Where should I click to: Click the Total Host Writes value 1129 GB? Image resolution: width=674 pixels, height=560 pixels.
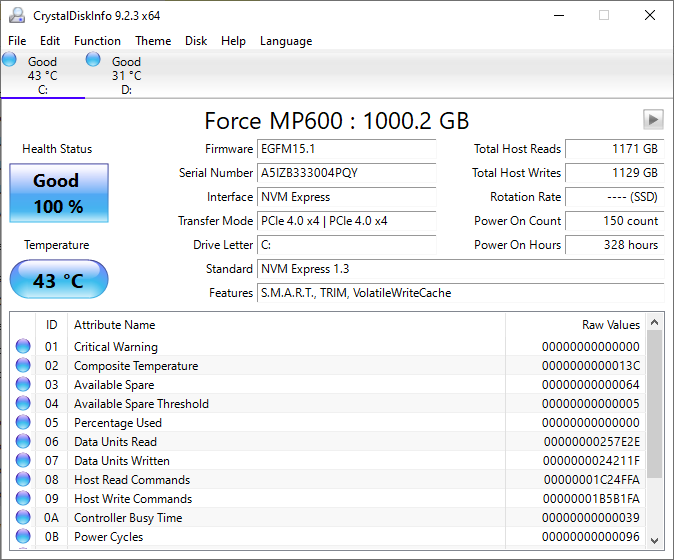pos(615,173)
